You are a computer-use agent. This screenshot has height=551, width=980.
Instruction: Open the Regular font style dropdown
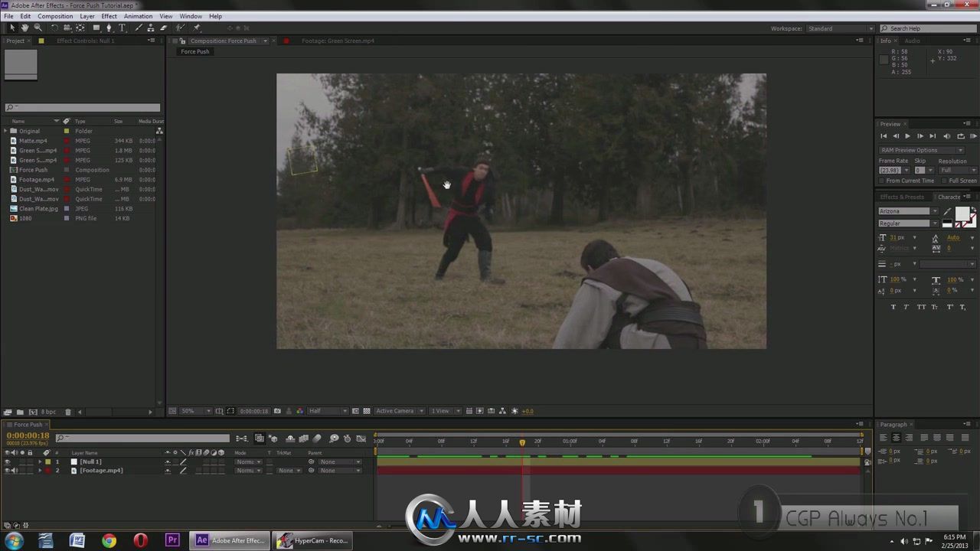(908, 223)
